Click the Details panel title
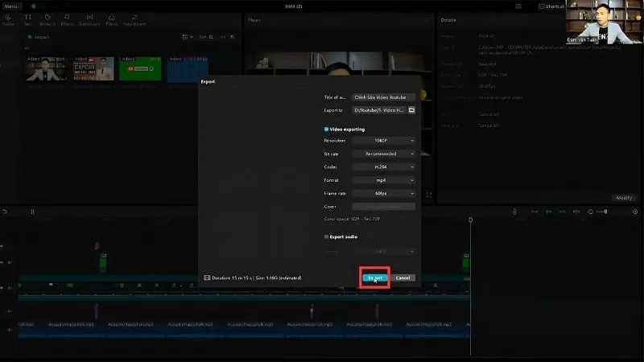Image resolution: width=644 pixels, height=362 pixels. pyautogui.click(x=448, y=19)
